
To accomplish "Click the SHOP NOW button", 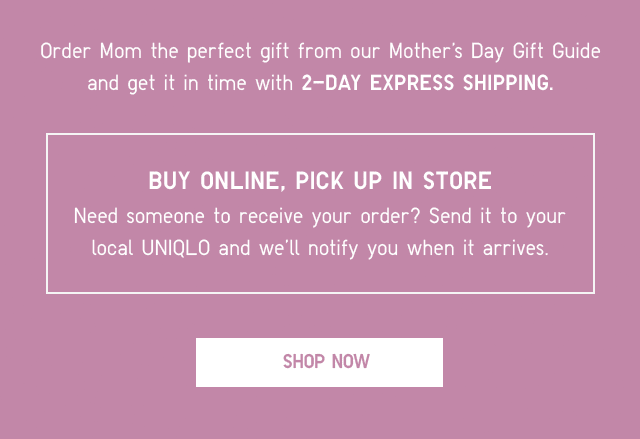I will 319,362.
